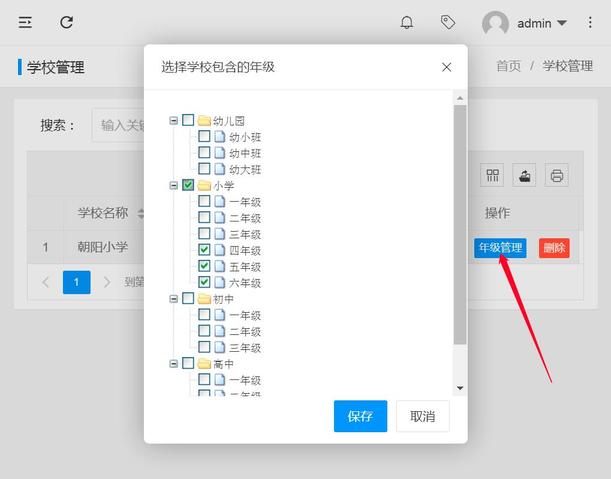Image resolution: width=611 pixels, height=479 pixels.
Task: Click the dialog scrollbar up arrow
Action: tap(460, 98)
